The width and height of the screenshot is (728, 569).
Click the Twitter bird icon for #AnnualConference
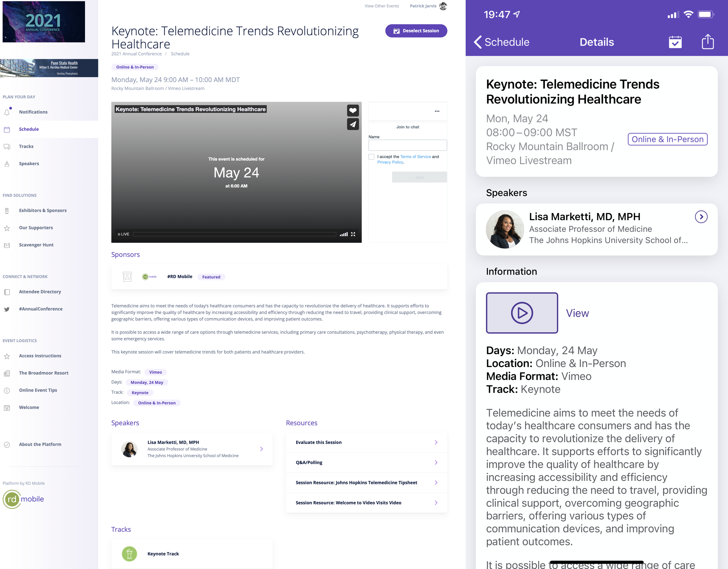7,309
